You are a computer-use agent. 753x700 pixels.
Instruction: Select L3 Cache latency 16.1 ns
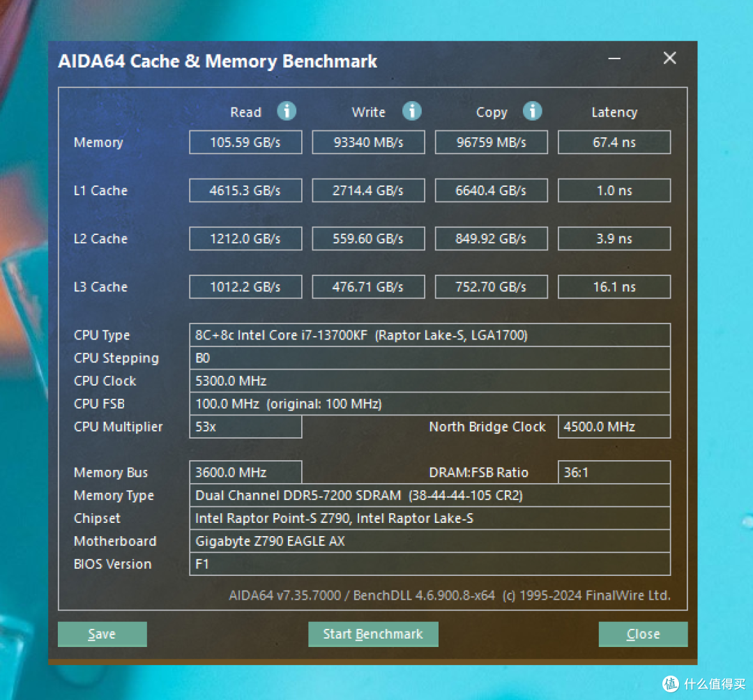pyautogui.click(x=614, y=287)
